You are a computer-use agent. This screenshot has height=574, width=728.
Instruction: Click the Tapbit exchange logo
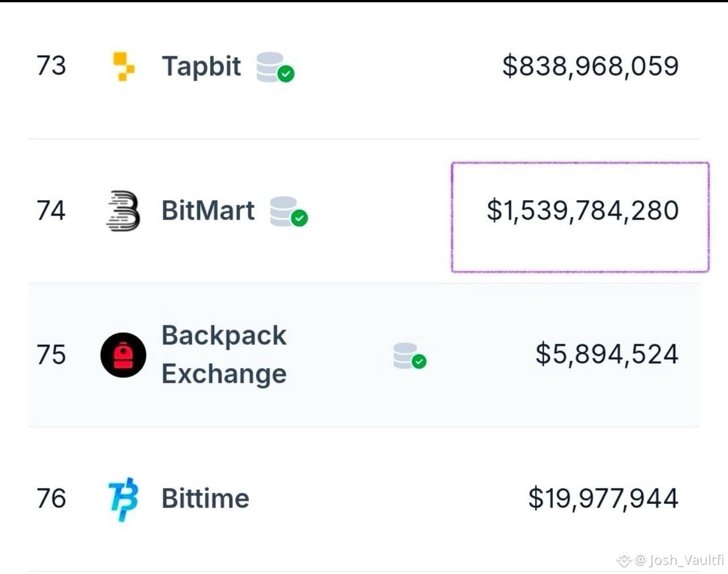tap(124, 66)
